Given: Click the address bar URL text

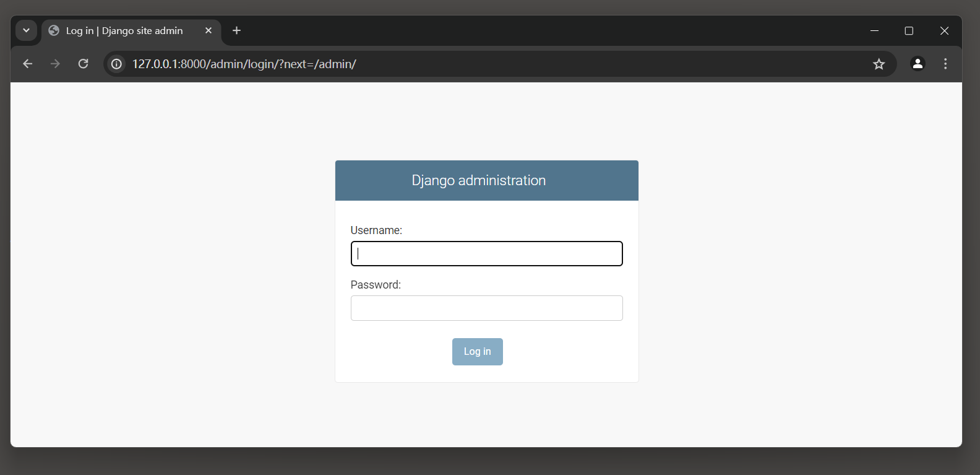Looking at the screenshot, I should point(244,64).
